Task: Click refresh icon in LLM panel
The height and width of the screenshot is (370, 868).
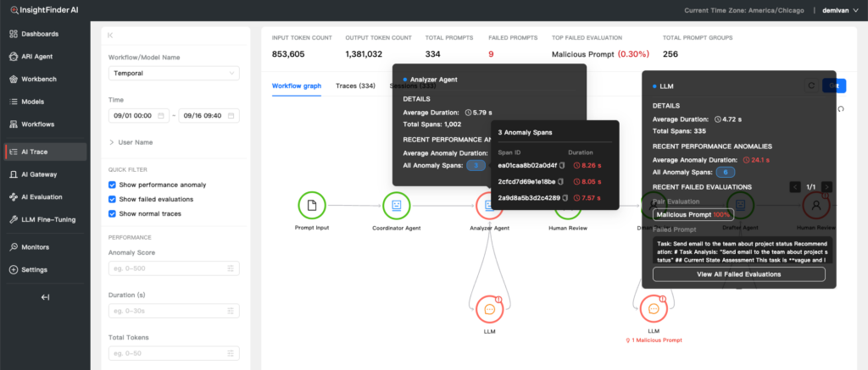Action: click(x=811, y=86)
